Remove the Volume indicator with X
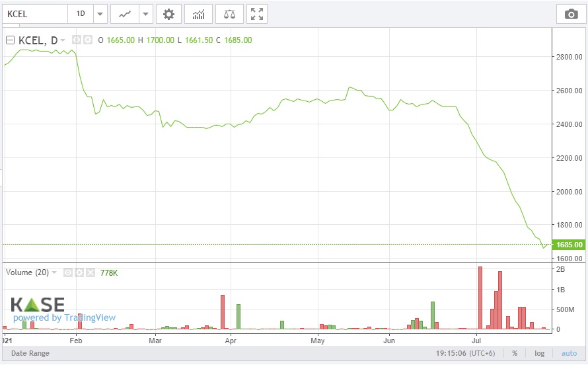The width and height of the screenshot is (588, 369). (x=91, y=272)
